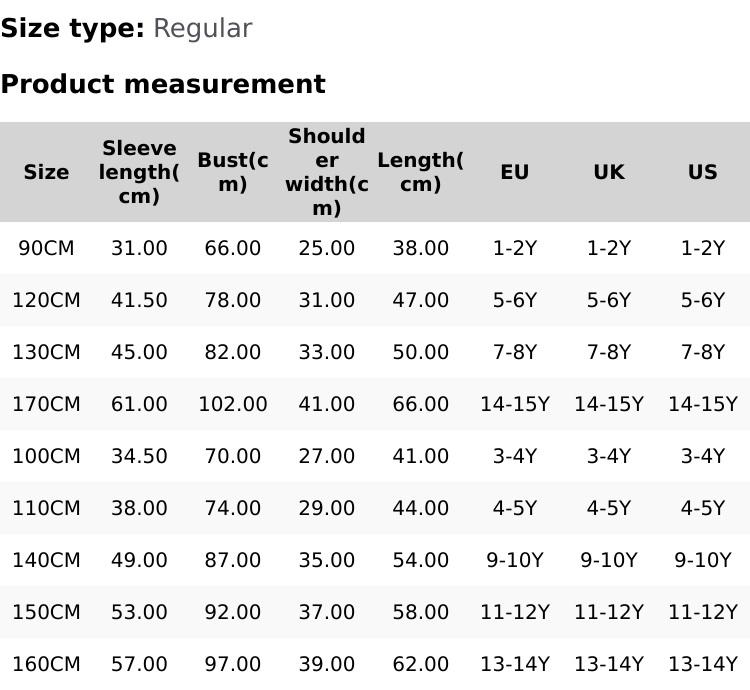
Task: Select the UK column header
Action: 608,172
